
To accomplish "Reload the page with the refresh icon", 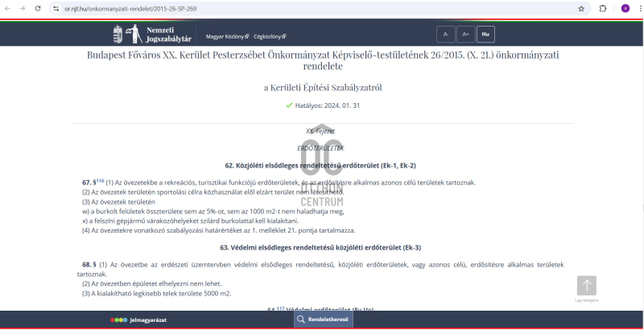I will (38, 9).
